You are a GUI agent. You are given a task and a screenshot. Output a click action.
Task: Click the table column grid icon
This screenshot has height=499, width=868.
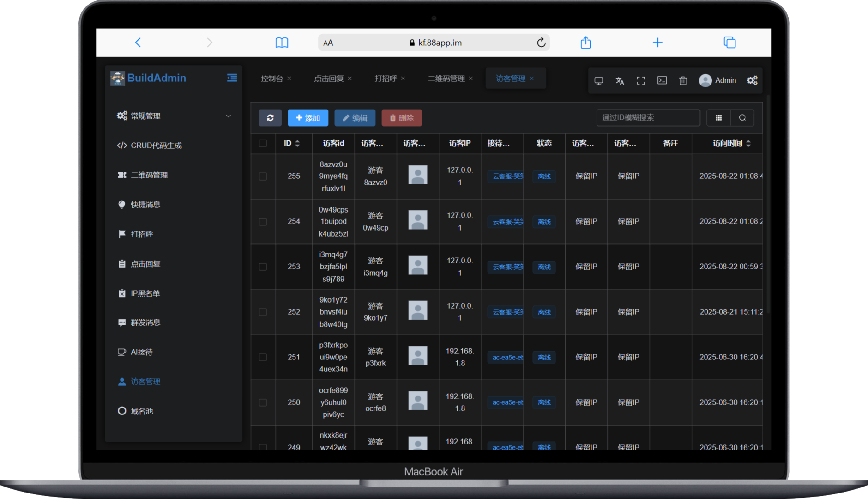pos(719,118)
